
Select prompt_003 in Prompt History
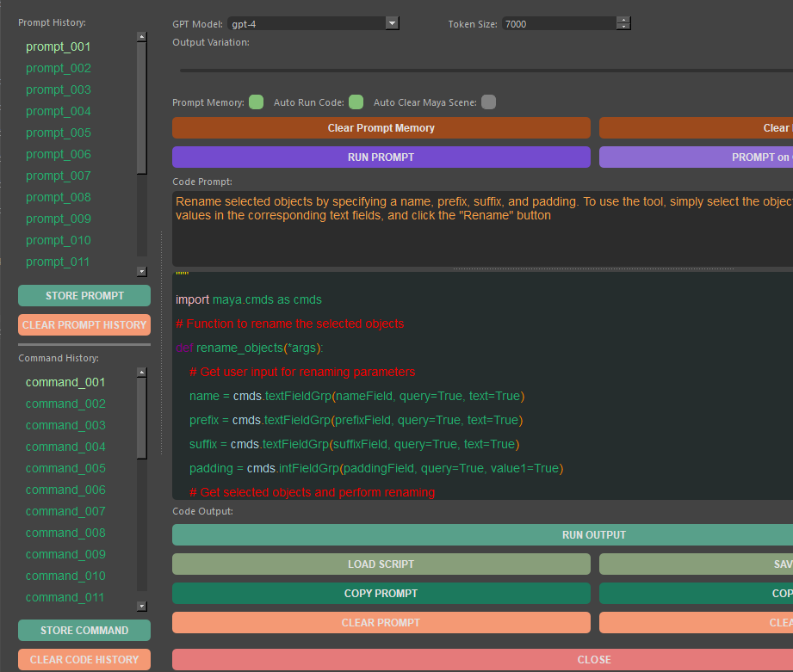59,89
